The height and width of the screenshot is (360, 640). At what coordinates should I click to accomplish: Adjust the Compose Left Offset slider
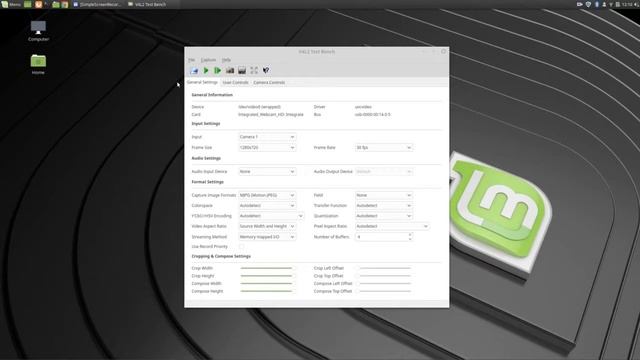point(383,283)
